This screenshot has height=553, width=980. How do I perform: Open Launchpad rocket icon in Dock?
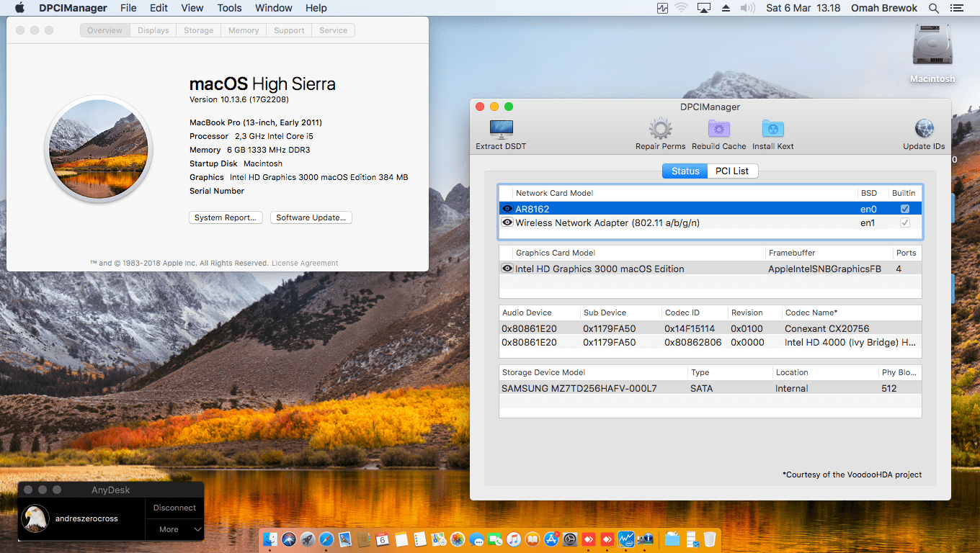click(x=308, y=539)
